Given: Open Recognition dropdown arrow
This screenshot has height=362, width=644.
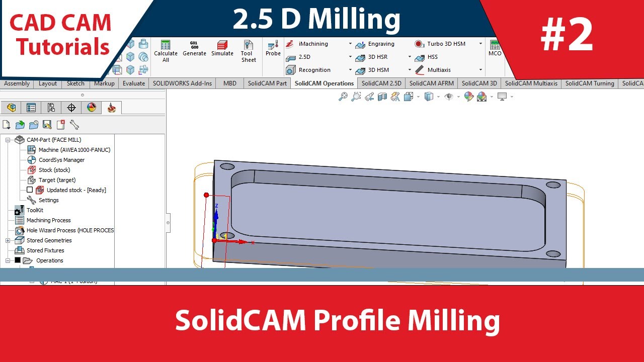Looking at the screenshot, I should pyautogui.click(x=350, y=70).
